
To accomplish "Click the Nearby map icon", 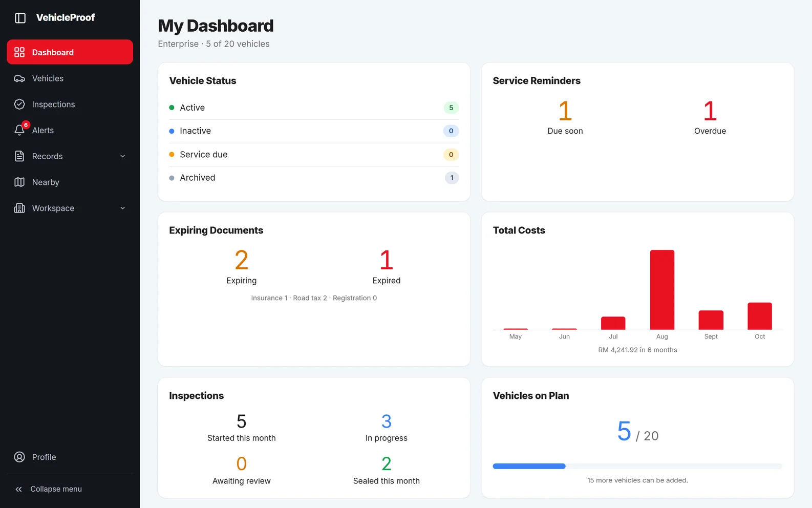I will click(19, 182).
